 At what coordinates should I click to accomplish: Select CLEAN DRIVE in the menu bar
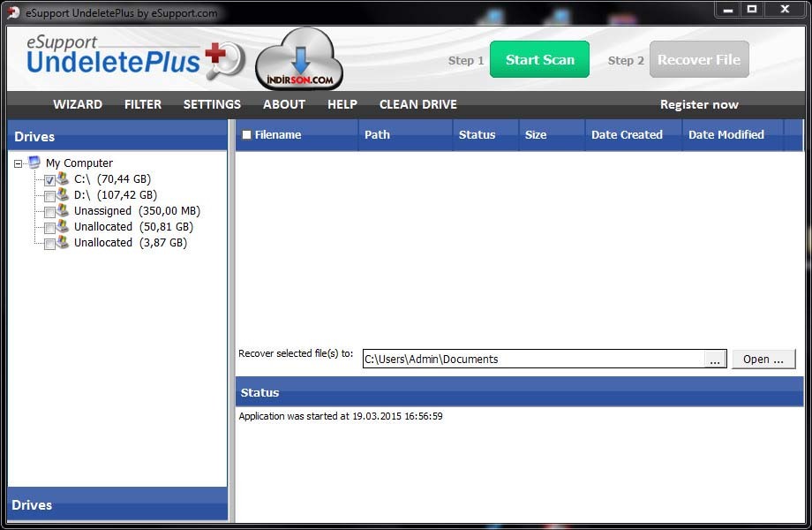click(417, 104)
